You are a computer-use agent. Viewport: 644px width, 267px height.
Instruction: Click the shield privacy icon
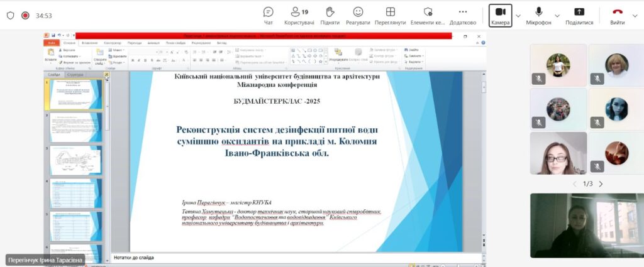(10, 16)
